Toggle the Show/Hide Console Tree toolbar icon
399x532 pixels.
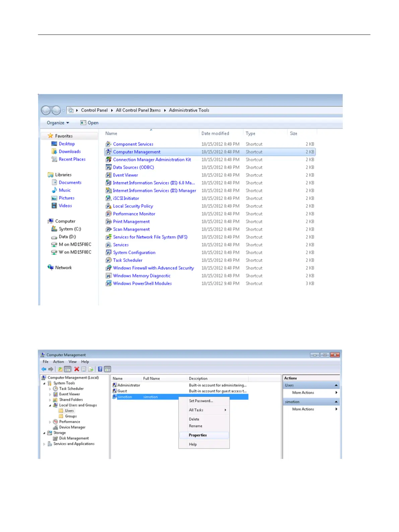tap(67, 369)
